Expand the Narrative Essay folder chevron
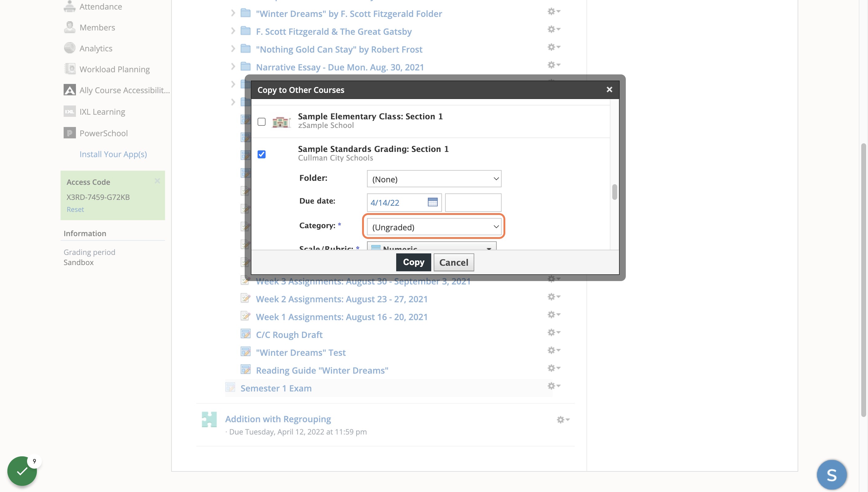Screen dimensions: 868x492 (233, 67)
